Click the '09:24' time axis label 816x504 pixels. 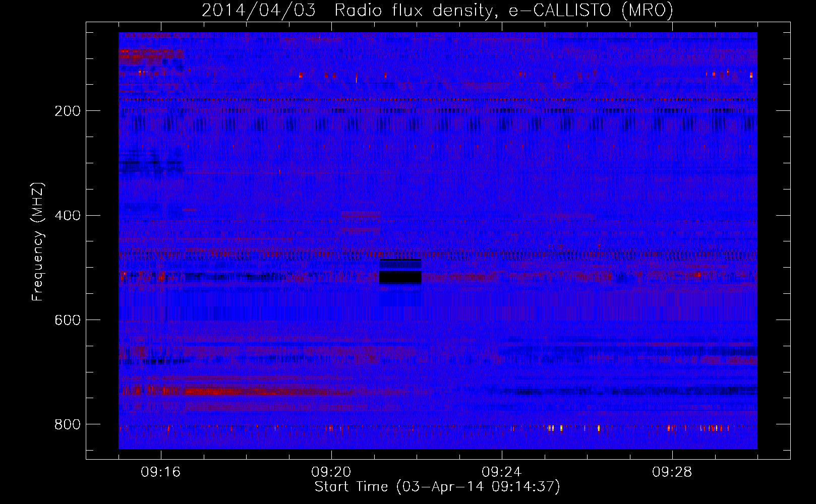click(x=502, y=472)
